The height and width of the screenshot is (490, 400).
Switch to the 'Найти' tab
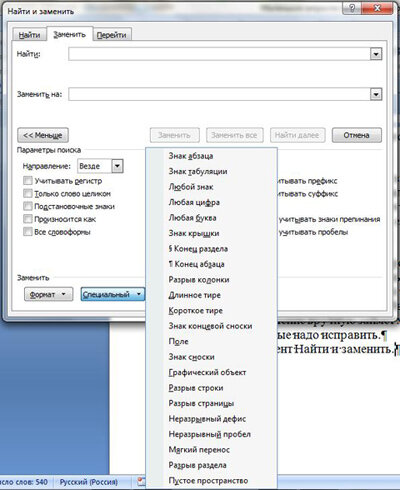point(29,35)
